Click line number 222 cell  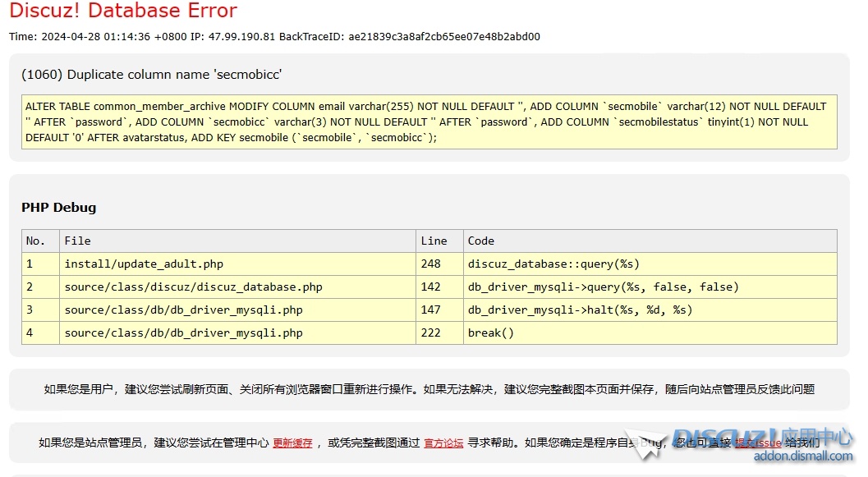click(439, 333)
